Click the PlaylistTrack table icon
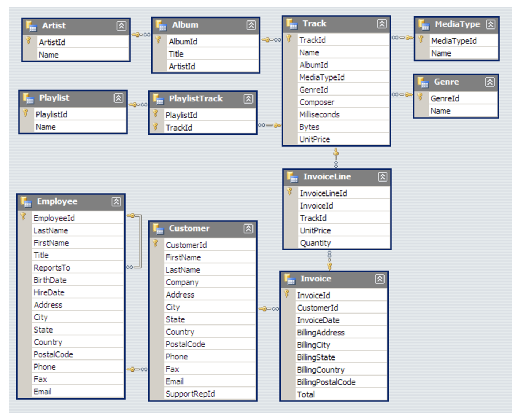 (158, 99)
